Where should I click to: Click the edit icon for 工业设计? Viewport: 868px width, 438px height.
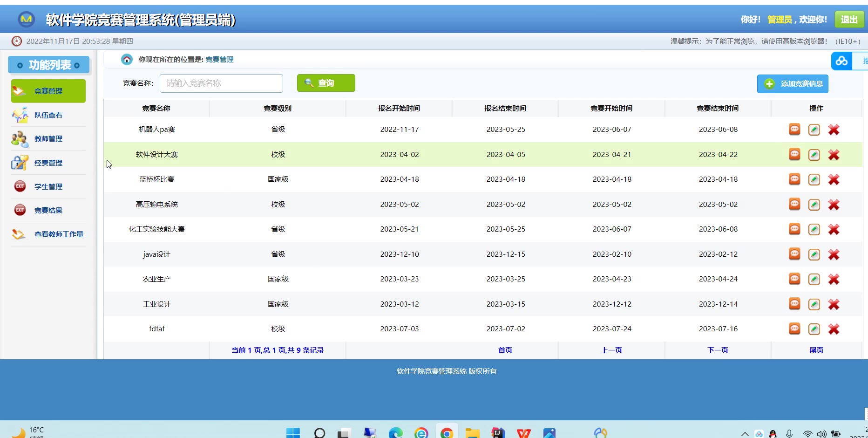click(x=814, y=304)
